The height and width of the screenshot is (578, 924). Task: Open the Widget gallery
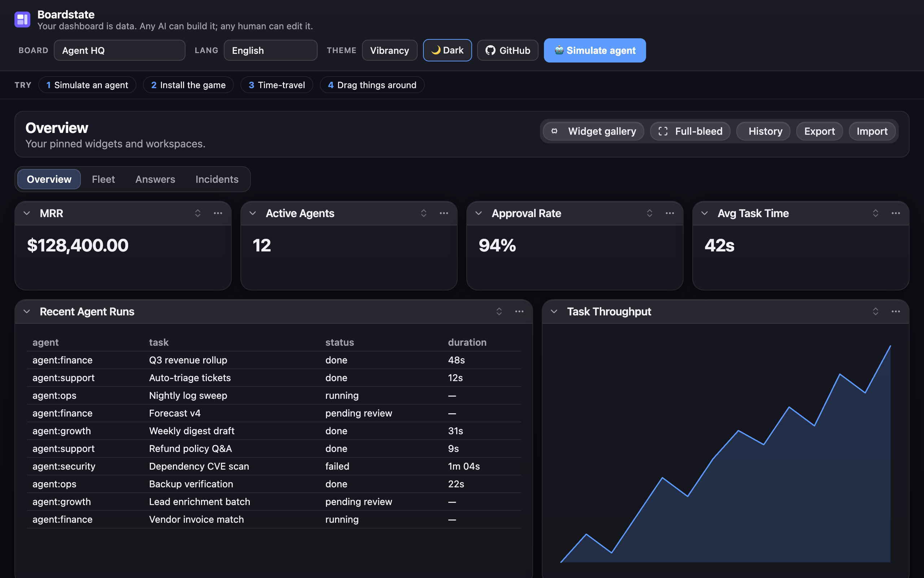(x=593, y=131)
